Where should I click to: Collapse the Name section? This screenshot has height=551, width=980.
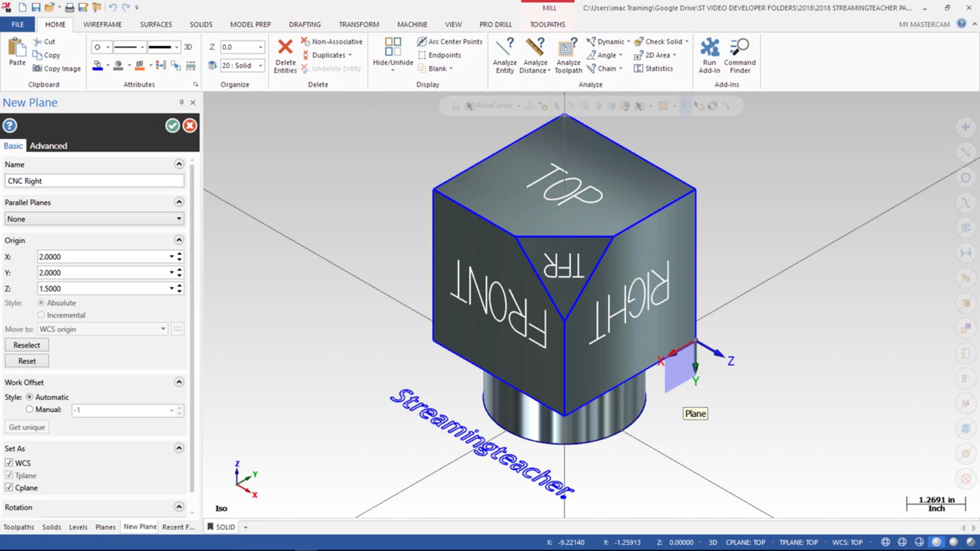click(179, 164)
